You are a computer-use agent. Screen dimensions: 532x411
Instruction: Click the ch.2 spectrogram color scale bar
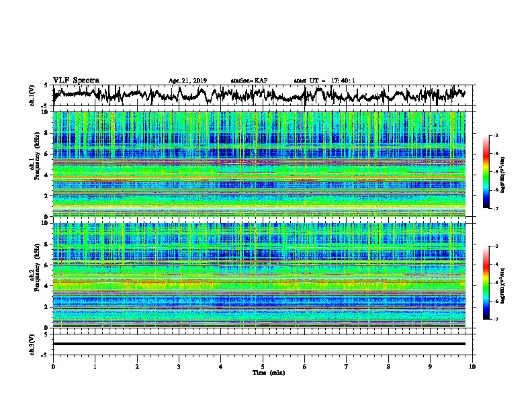tap(486, 283)
